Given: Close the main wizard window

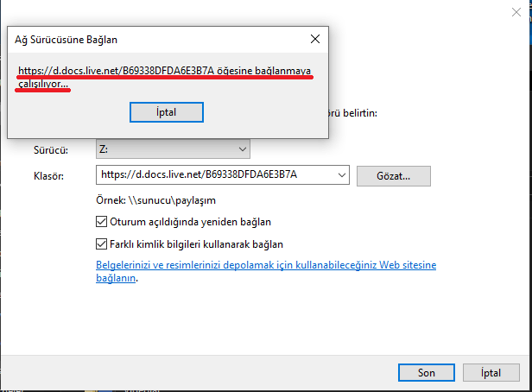Looking at the screenshot, I should 516,13.
